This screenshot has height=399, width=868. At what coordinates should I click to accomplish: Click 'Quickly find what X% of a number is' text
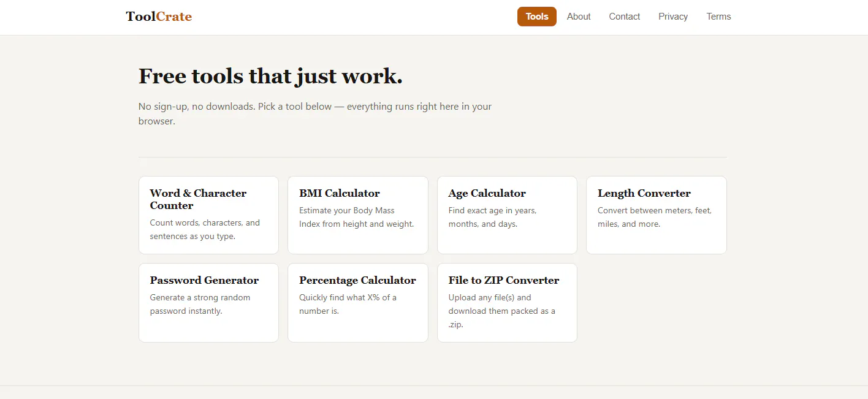point(348,304)
